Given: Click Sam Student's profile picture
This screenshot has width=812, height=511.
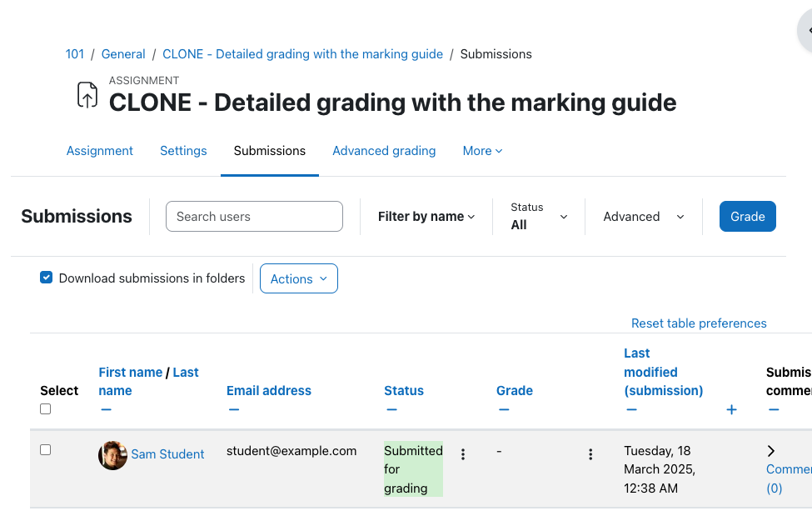Looking at the screenshot, I should [113, 455].
